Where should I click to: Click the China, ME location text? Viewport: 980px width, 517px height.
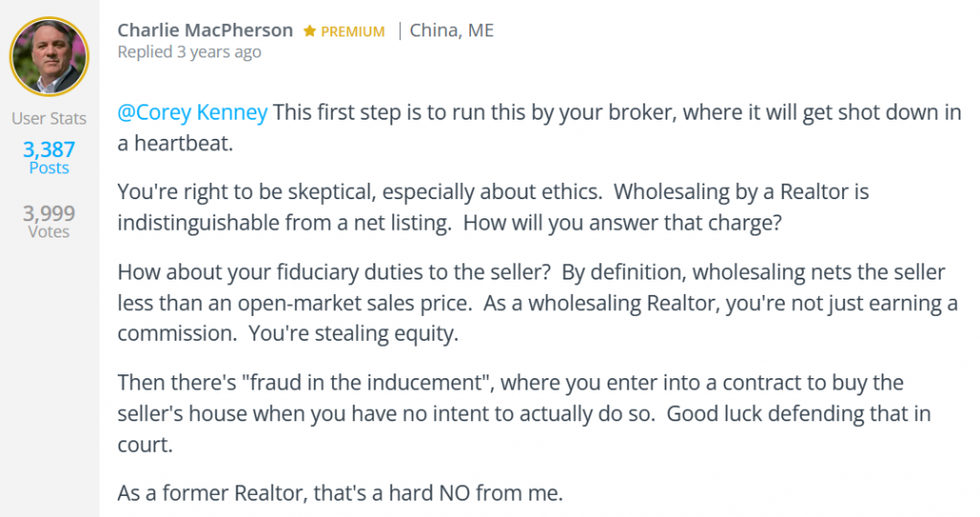tap(452, 30)
